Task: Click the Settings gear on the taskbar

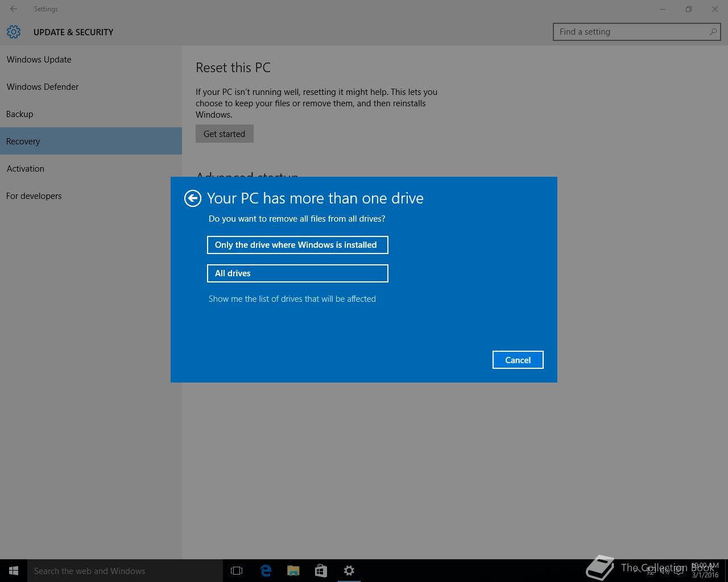Action: tap(349, 571)
